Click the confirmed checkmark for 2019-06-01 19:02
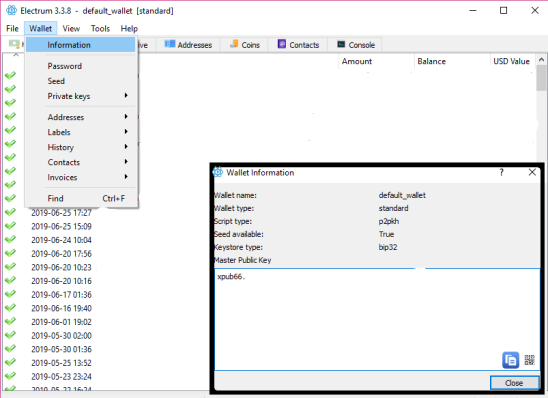 [10, 321]
